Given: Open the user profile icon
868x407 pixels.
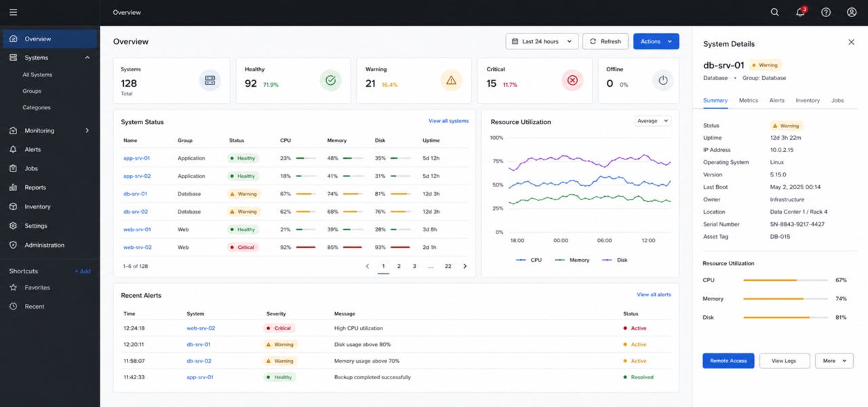Looking at the screenshot, I should click(852, 12).
